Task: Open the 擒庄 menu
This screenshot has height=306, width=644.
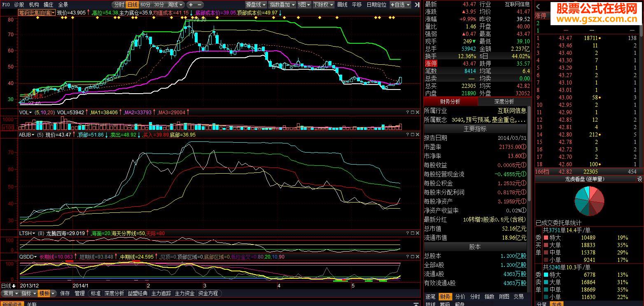Action: click(x=48, y=5)
